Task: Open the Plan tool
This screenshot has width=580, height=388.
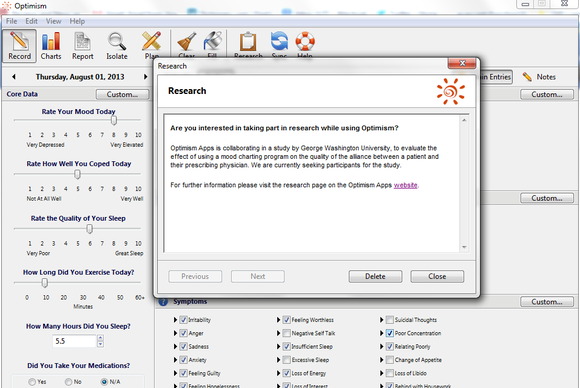Action: pos(152,44)
